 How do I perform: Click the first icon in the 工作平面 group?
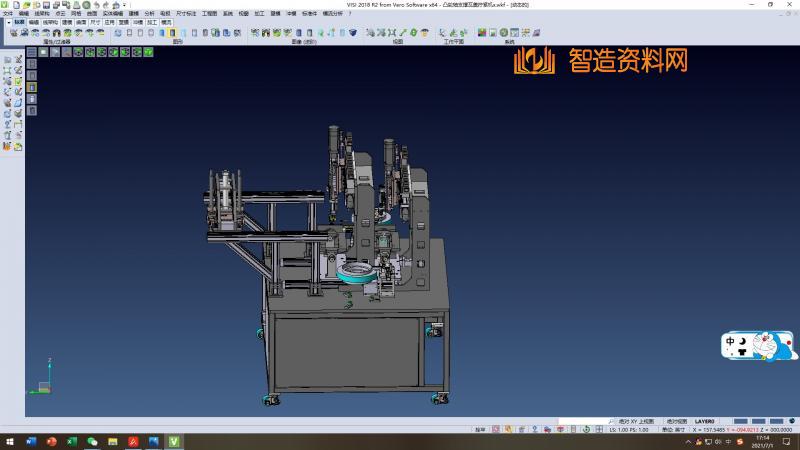coord(439,33)
